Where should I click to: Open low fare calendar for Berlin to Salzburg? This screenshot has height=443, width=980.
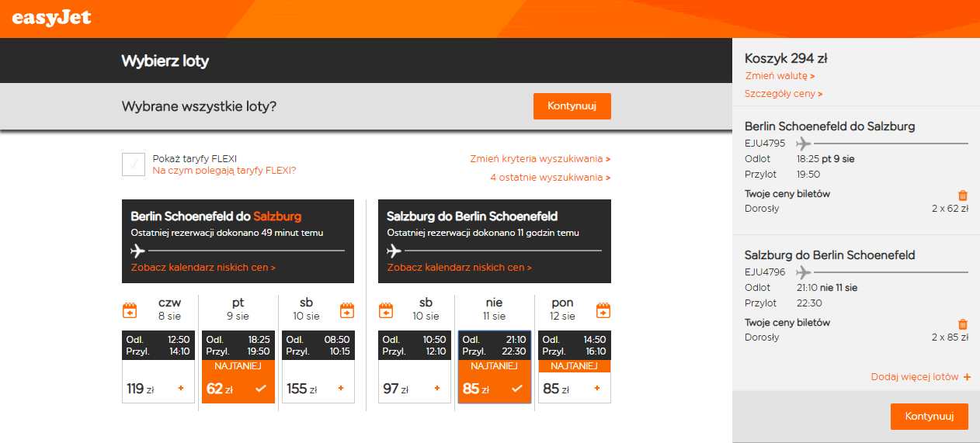tap(203, 268)
